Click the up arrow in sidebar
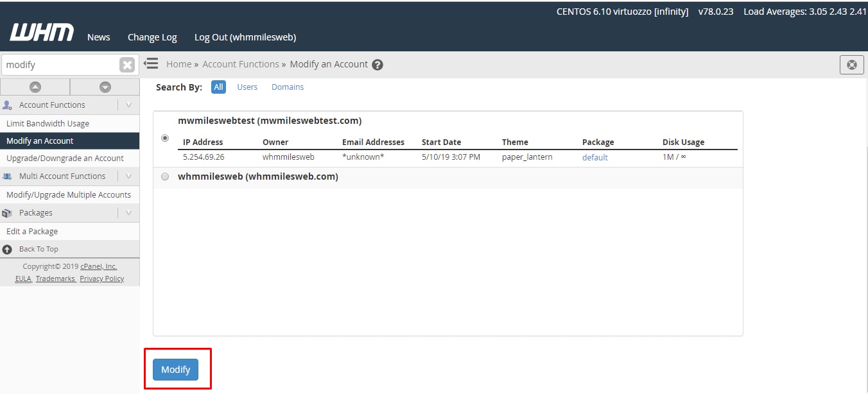This screenshot has width=868, height=394. [x=35, y=87]
